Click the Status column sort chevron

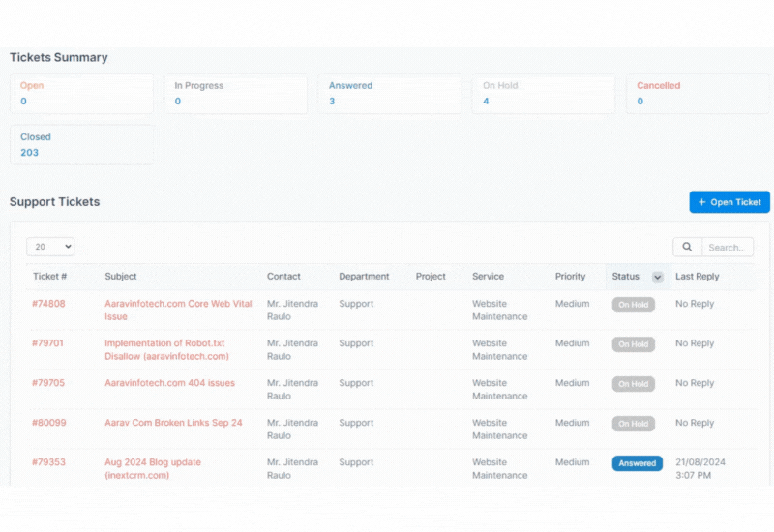pos(658,277)
